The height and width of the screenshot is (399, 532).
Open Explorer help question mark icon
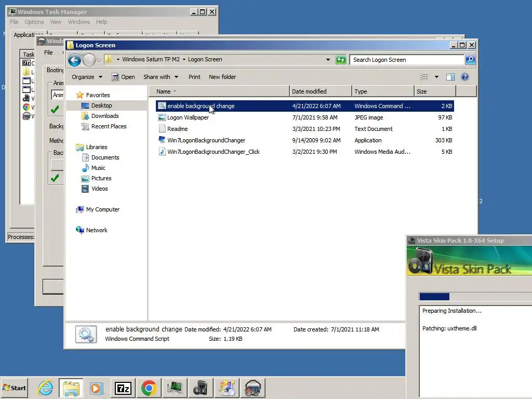tap(465, 77)
